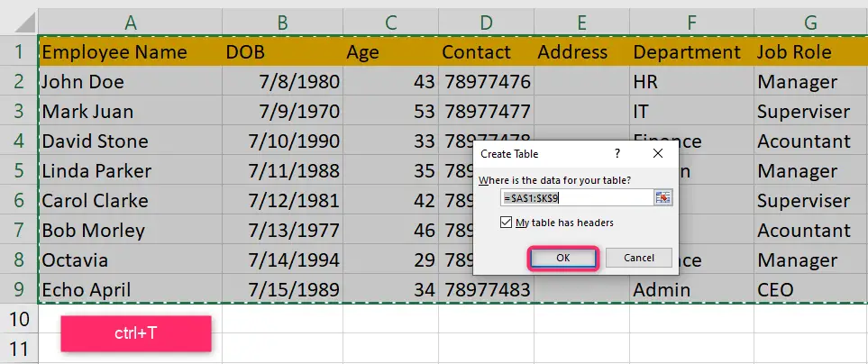Click the contact 78977477 cell
This screenshot has height=364, width=868.
pyautogui.click(x=486, y=111)
